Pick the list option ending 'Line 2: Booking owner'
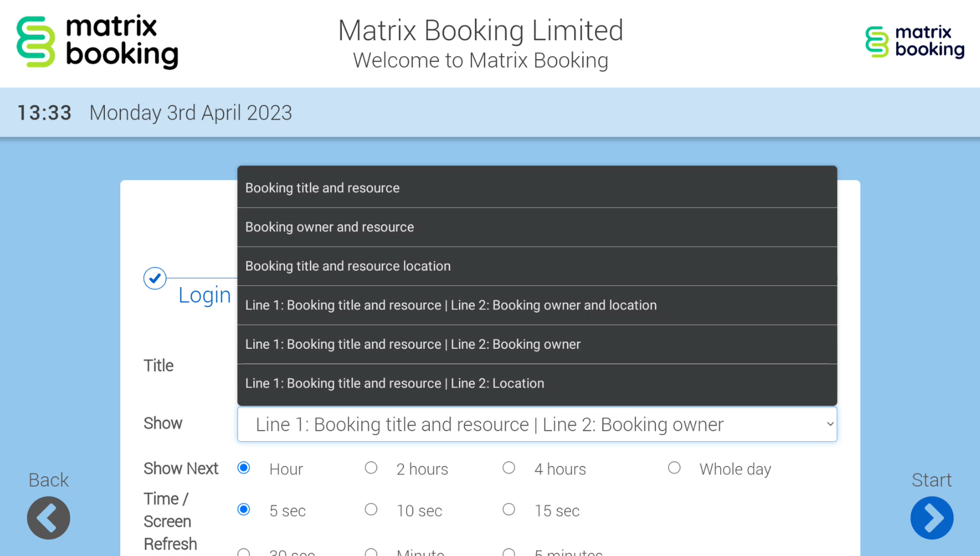 point(536,344)
